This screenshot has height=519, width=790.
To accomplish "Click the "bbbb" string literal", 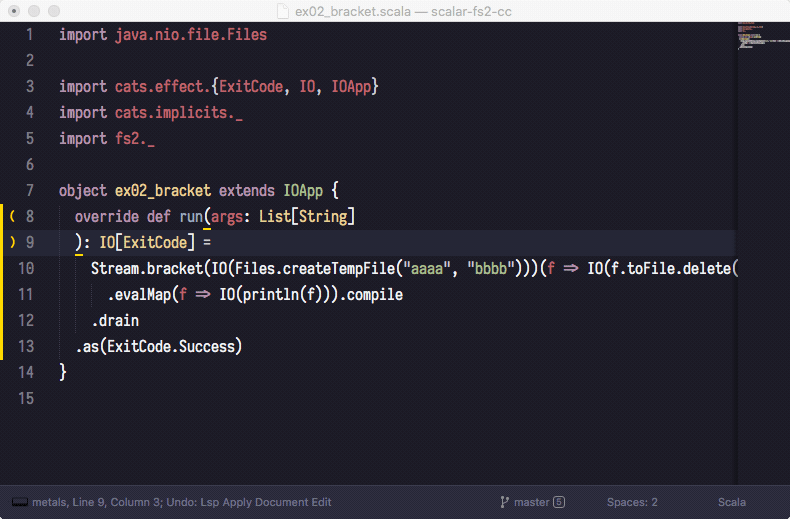I will tap(491, 269).
